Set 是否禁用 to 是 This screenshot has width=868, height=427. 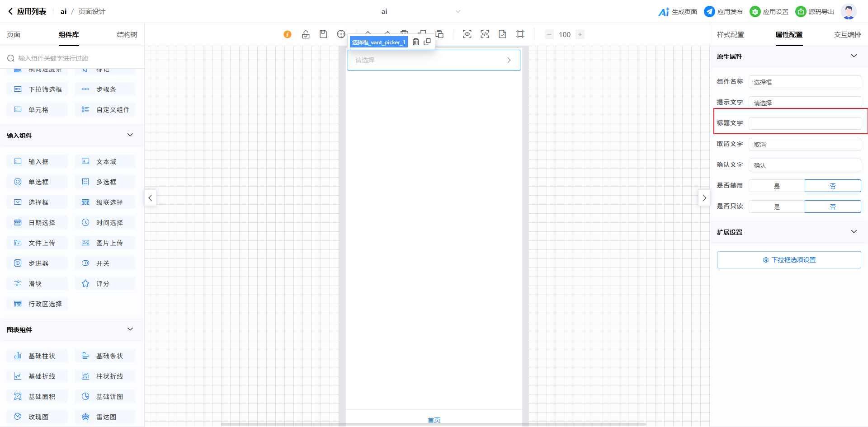click(777, 186)
